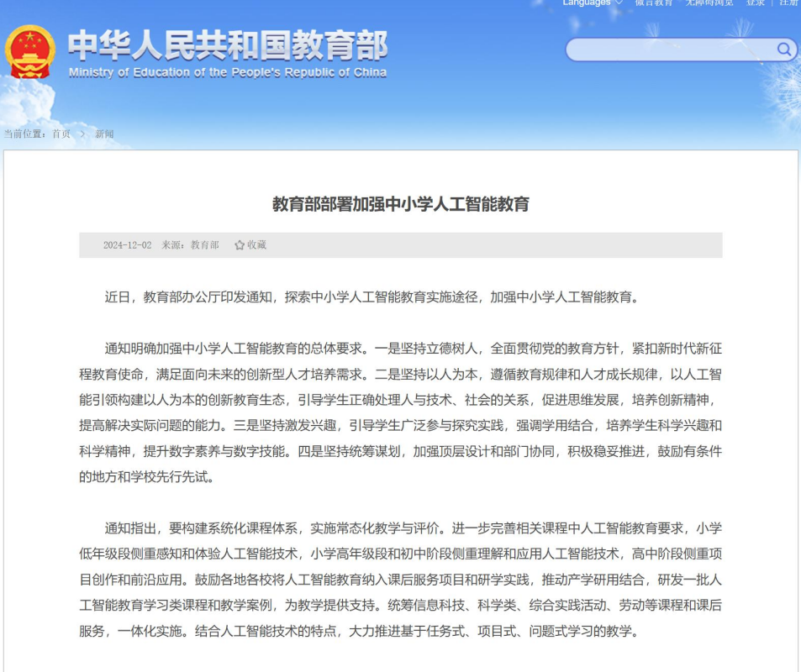The height and width of the screenshot is (672, 801).
Task: Click the source text 来源：教育部
Action: [x=190, y=245]
